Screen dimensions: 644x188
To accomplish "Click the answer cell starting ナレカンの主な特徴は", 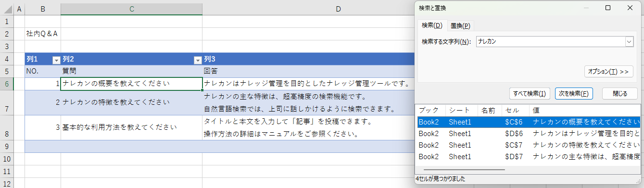I will click(x=308, y=102).
